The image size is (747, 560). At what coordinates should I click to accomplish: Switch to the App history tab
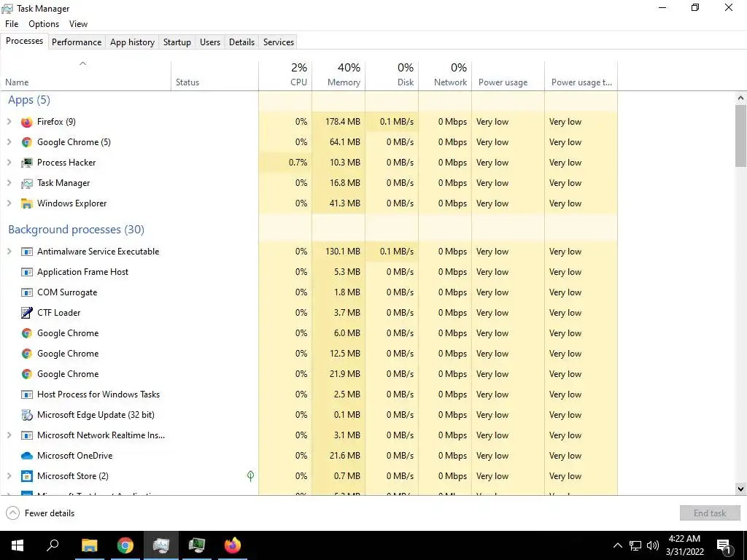[133, 42]
